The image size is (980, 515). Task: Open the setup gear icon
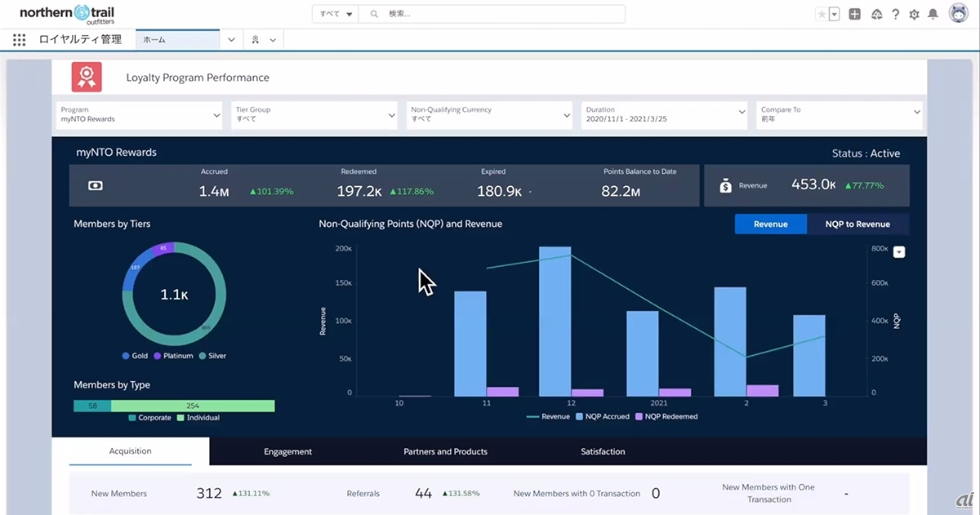pyautogui.click(x=914, y=14)
